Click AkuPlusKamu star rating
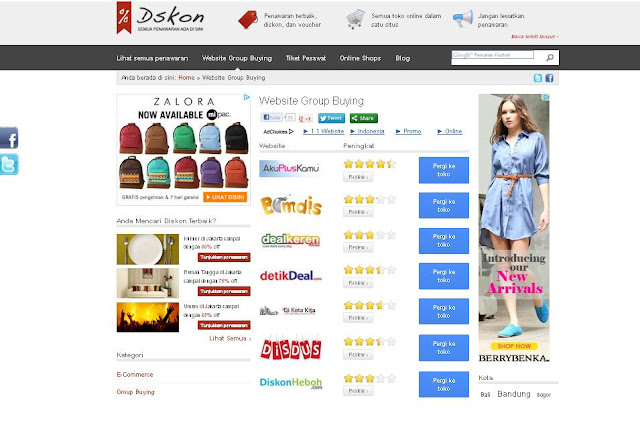 tap(370, 164)
